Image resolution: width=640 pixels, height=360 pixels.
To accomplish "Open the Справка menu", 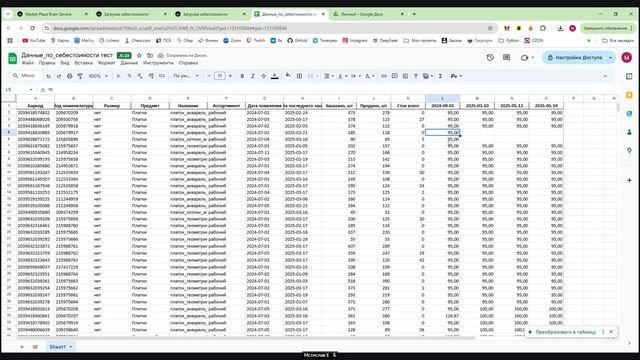I will 188,63.
